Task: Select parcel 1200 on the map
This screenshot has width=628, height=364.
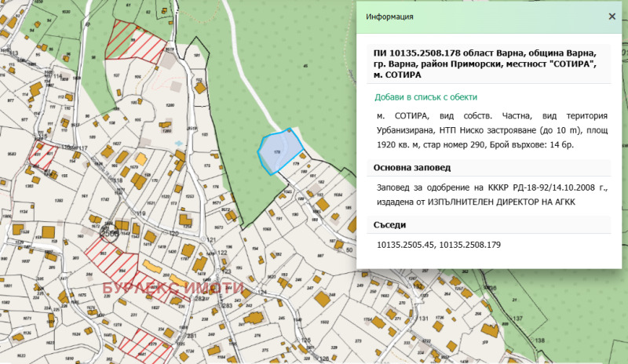Action: click(x=170, y=105)
